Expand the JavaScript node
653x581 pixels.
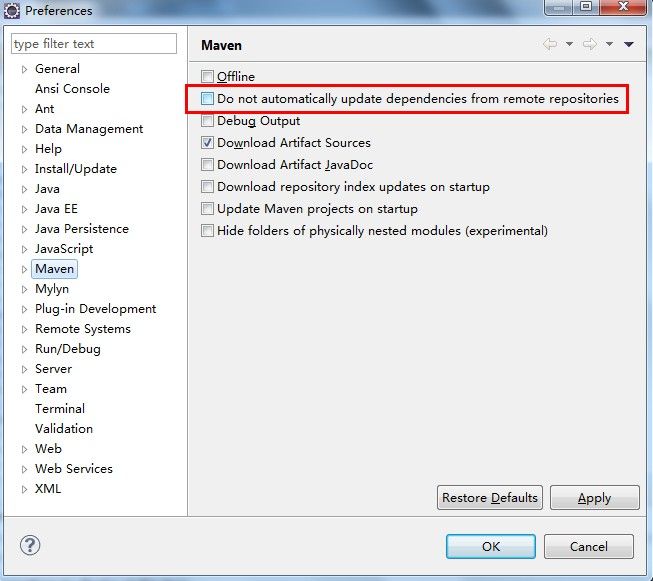click(x=25, y=249)
